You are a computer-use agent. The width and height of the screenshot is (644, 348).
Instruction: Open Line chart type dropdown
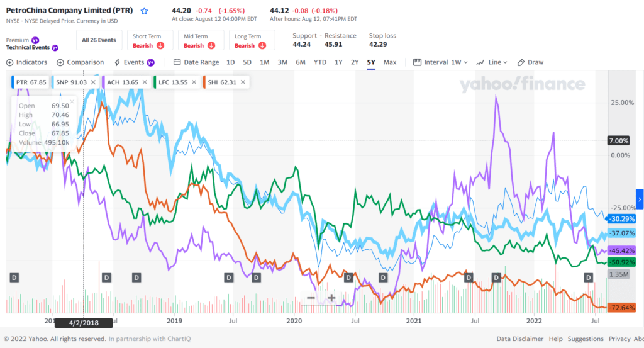coord(492,62)
